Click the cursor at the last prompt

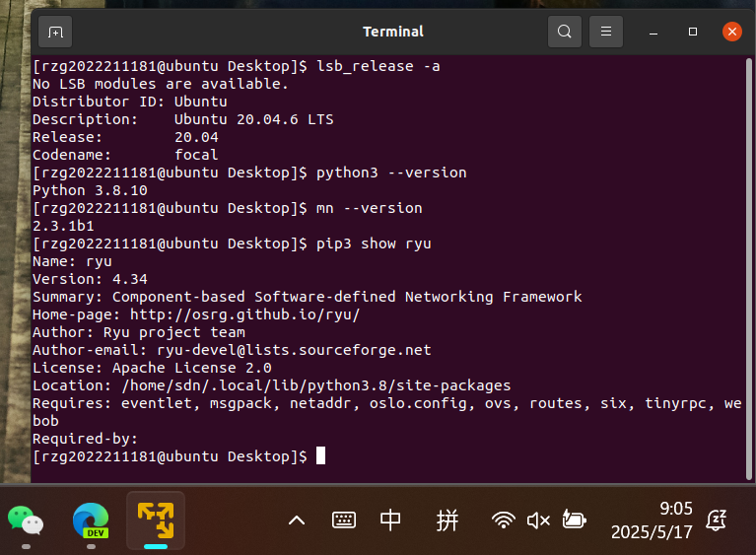[320, 456]
